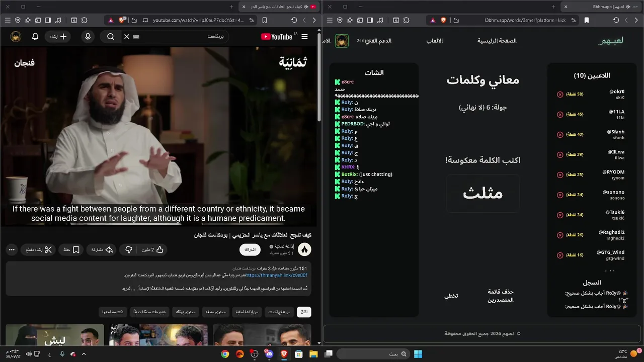Click the taskbar search box بحث
Image resolution: width=644 pixels, height=362 pixels.
pos(373,354)
